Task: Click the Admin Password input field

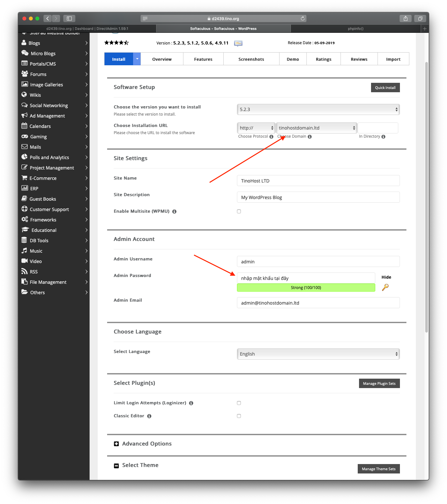Action: click(306, 278)
